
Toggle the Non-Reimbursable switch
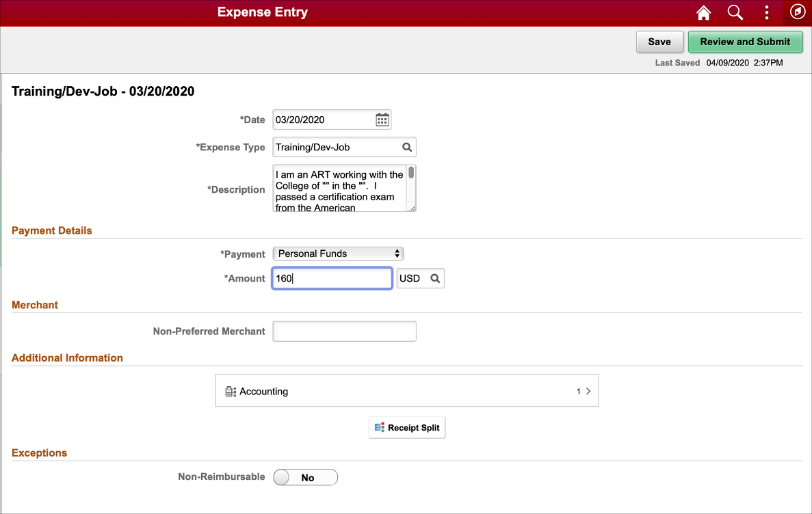click(305, 477)
